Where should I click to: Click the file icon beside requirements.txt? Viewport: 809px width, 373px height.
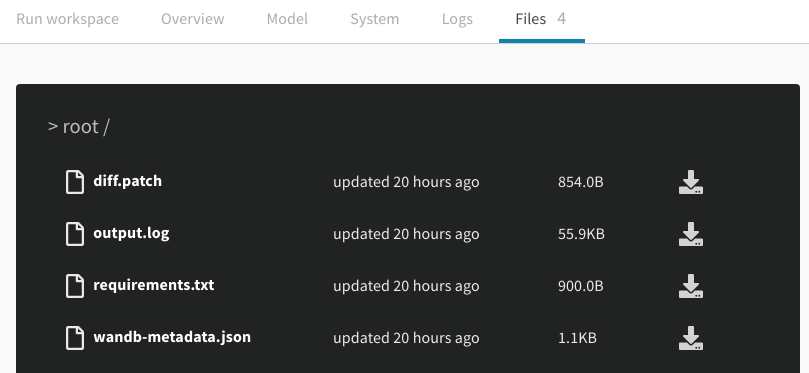[x=75, y=286]
